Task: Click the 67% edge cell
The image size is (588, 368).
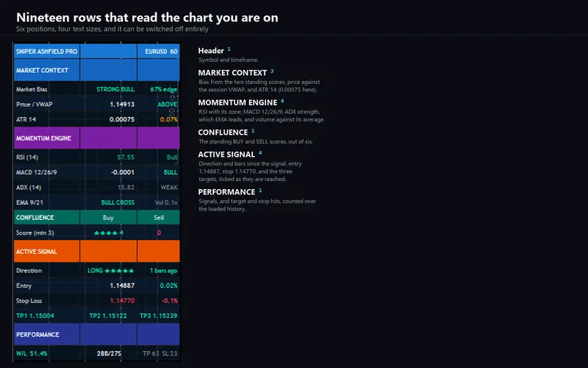Action: pyautogui.click(x=163, y=89)
